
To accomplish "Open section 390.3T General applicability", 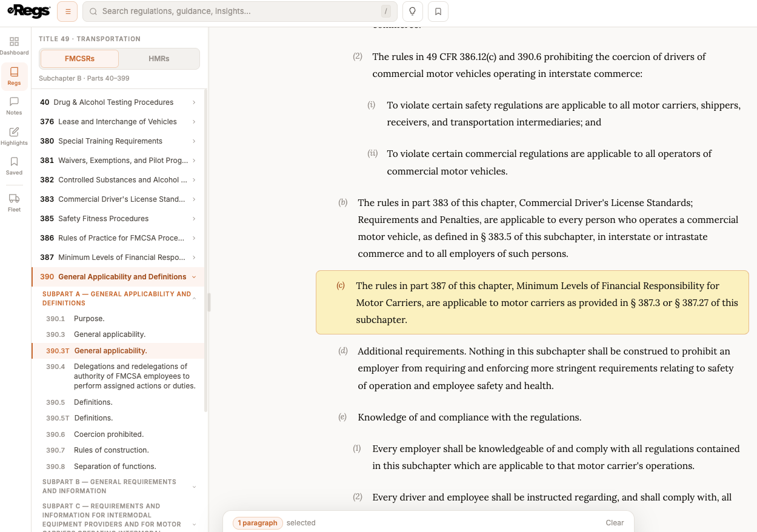I will click(x=118, y=351).
